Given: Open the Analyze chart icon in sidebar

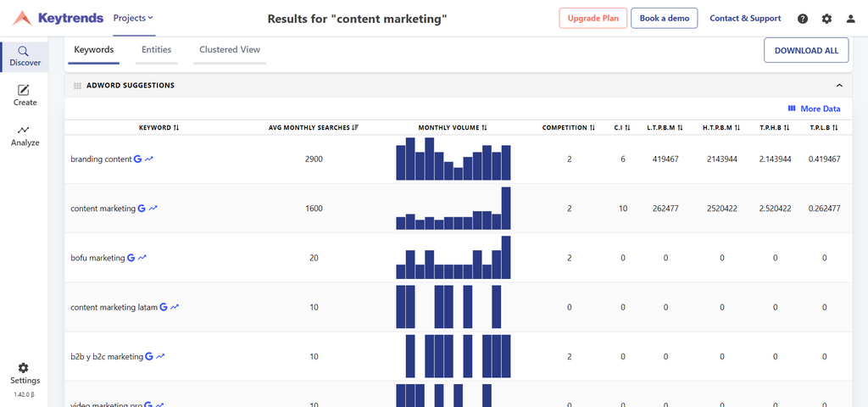Looking at the screenshot, I should pyautogui.click(x=23, y=130).
